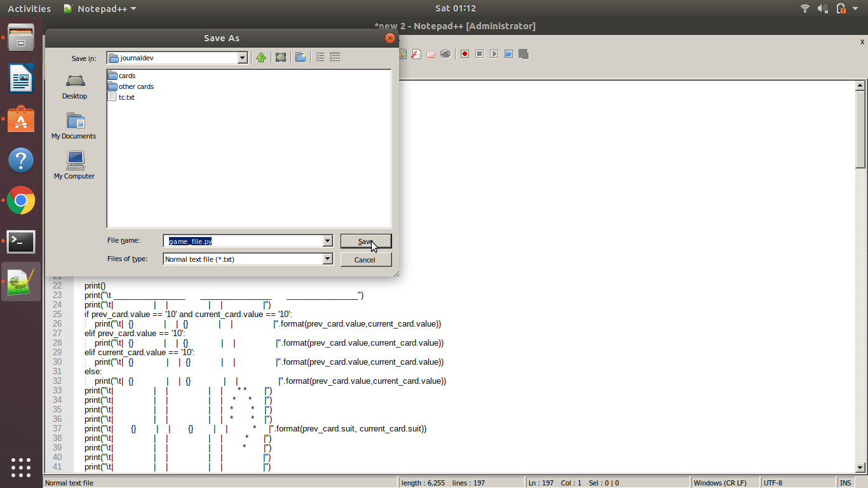Expand the 'Files of type' dropdown
This screenshot has height=488, width=868.
point(327,259)
